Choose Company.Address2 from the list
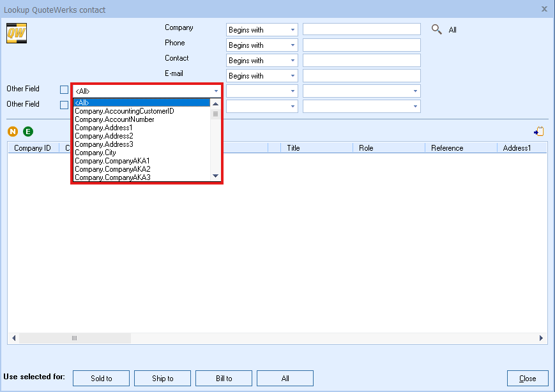Viewport: 555px width, 392px height. (142, 136)
